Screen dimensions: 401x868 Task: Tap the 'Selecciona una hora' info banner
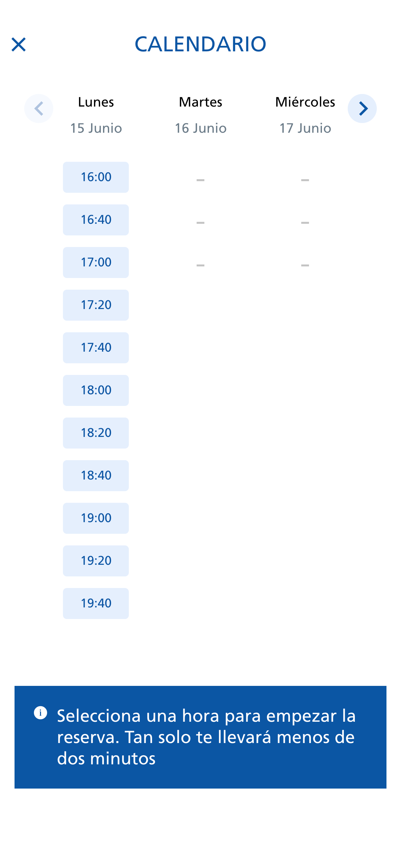coord(200,737)
